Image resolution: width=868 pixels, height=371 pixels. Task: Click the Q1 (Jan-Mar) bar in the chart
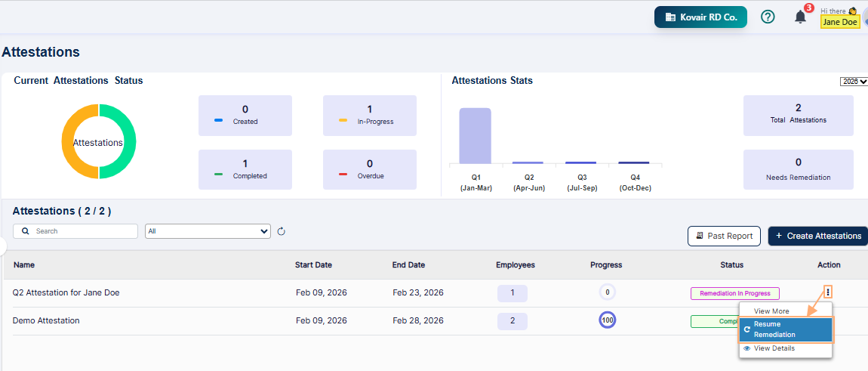pyautogui.click(x=475, y=136)
